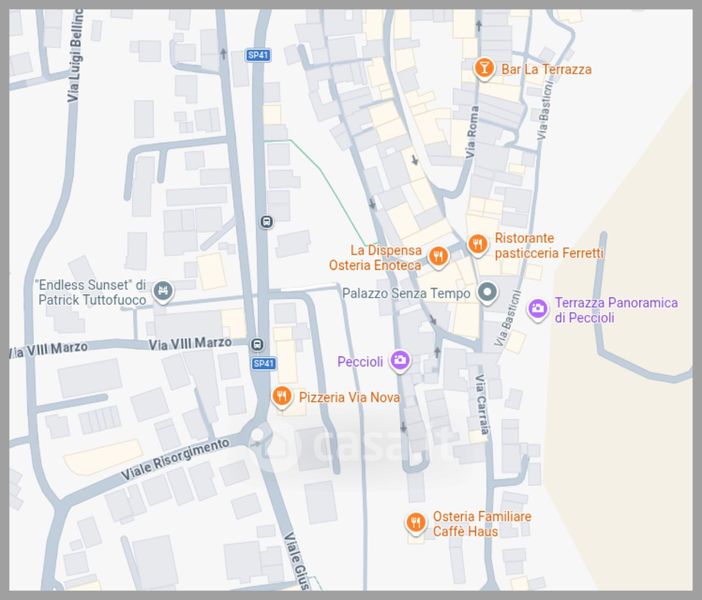Click the Viale Risorgimento street label
702x600 pixels.
(x=175, y=459)
